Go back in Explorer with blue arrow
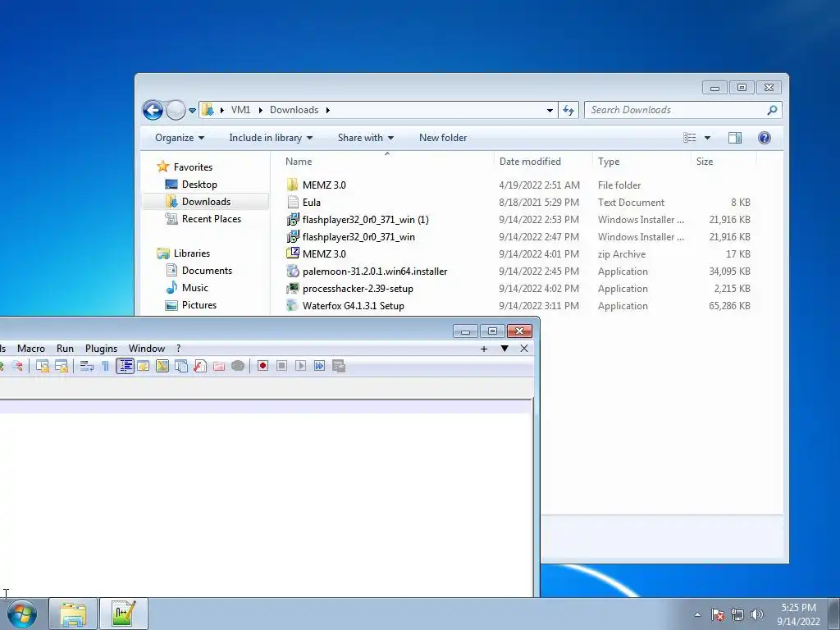 point(153,111)
